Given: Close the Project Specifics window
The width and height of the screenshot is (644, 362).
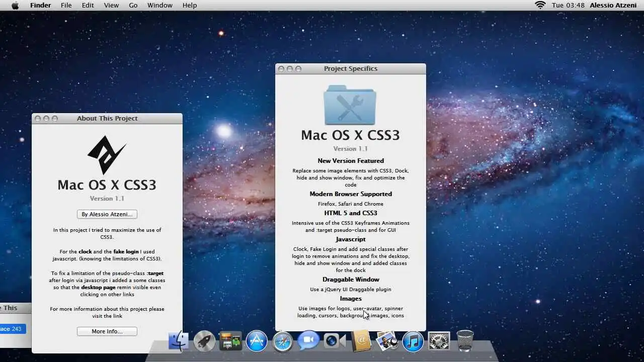Looking at the screenshot, I should 281,69.
